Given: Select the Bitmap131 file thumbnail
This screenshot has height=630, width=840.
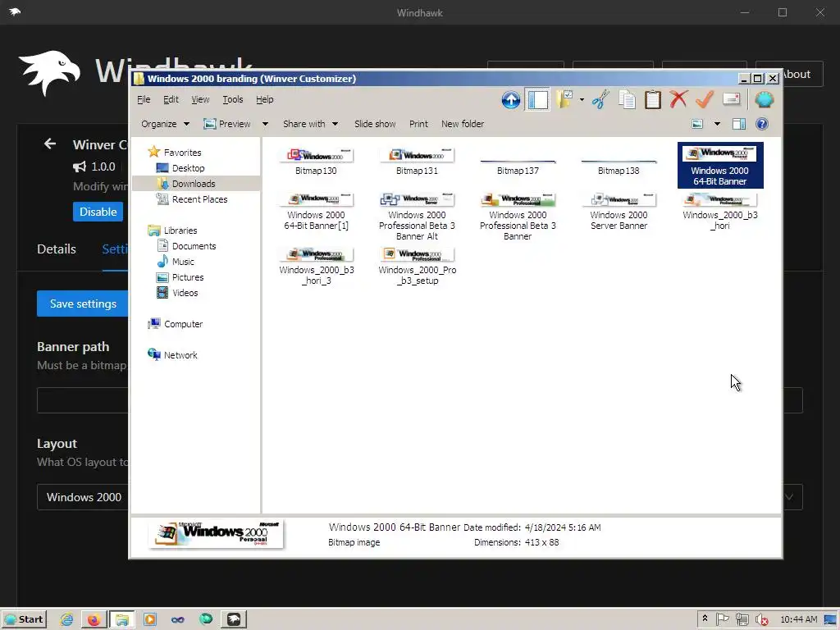Looking at the screenshot, I should pos(417,162).
